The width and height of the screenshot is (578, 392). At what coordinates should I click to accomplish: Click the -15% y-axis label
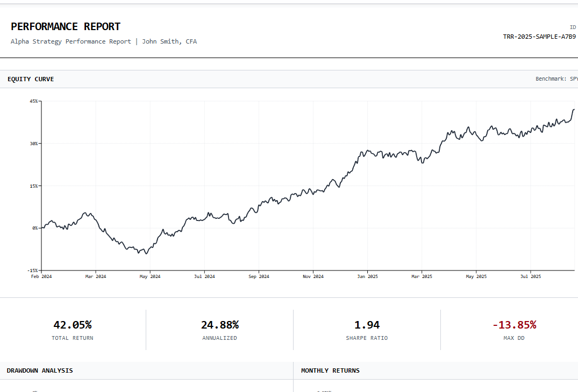point(32,270)
